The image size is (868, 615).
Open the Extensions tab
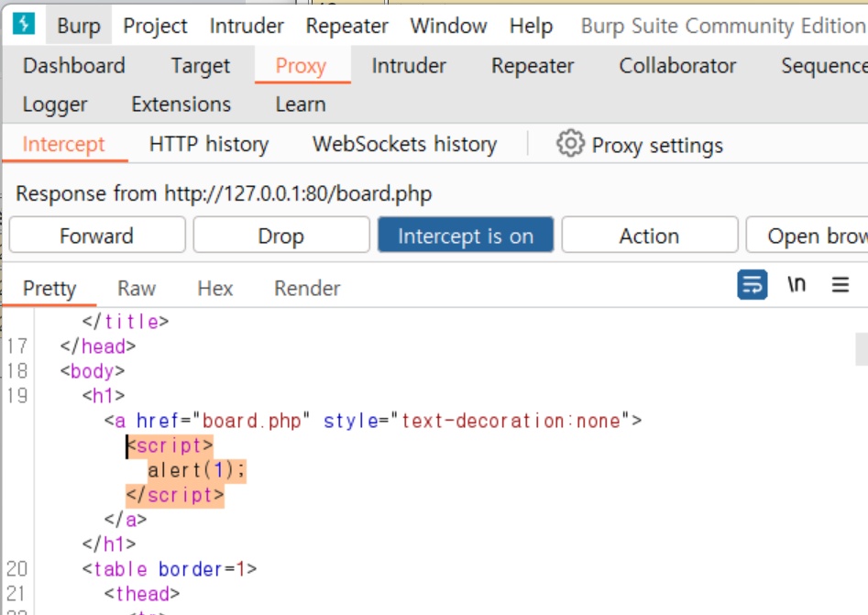181,104
